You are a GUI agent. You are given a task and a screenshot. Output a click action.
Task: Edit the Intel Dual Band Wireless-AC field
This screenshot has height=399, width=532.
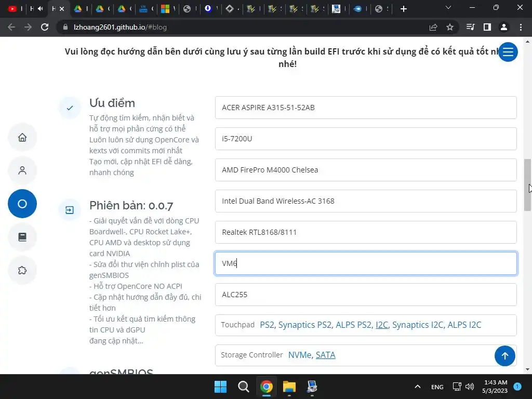pos(366,201)
